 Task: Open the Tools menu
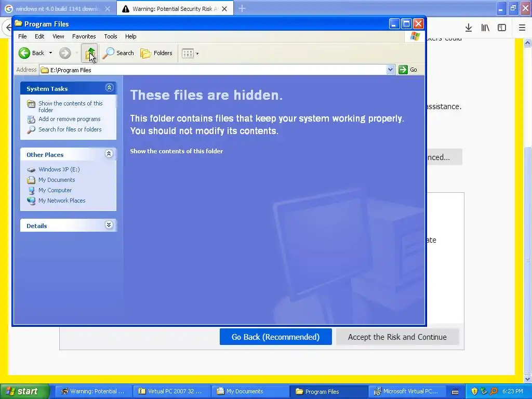point(111,36)
